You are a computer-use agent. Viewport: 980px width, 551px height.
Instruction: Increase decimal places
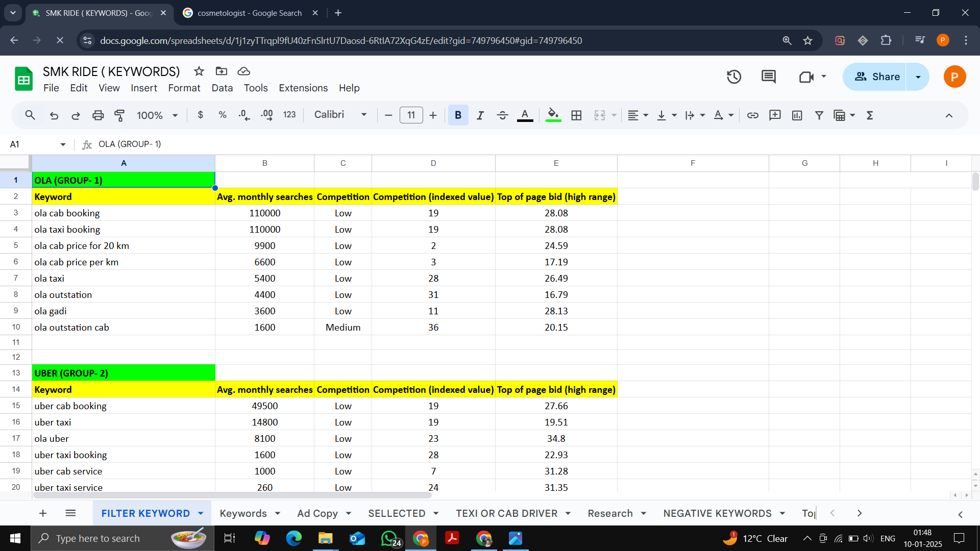266,115
